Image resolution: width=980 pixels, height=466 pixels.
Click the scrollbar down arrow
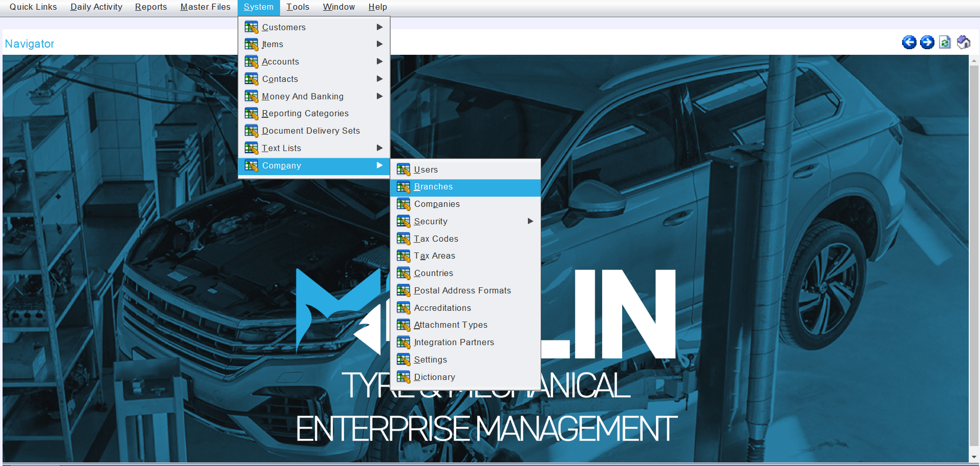974,457
